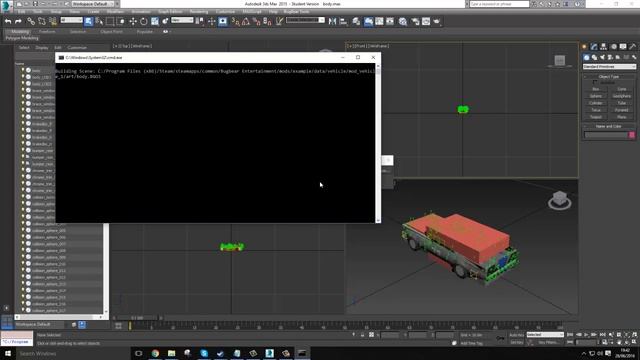The image size is (640, 360).
Task: Activate the Select and Rotate tool
Action: click(144, 21)
